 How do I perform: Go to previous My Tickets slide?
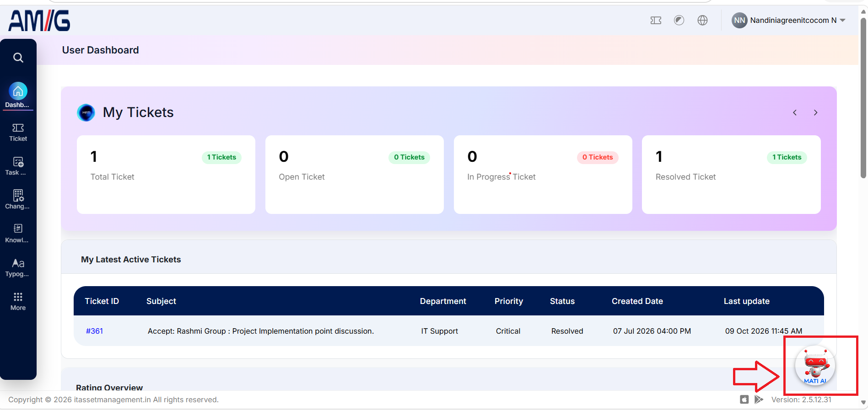tap(795, 112)
